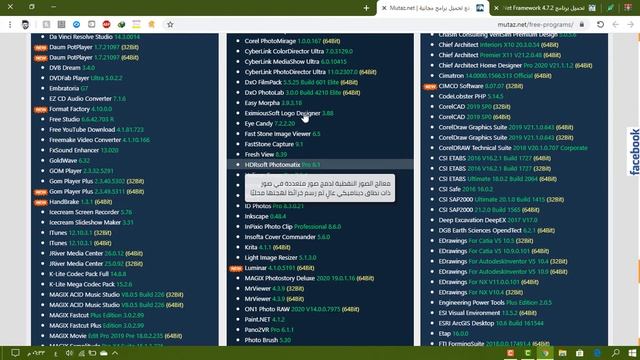The height and width of the screenshot is (360, 640).
Task: Open EZ CD Audio Converter link
Action: (x=87, y=98)
